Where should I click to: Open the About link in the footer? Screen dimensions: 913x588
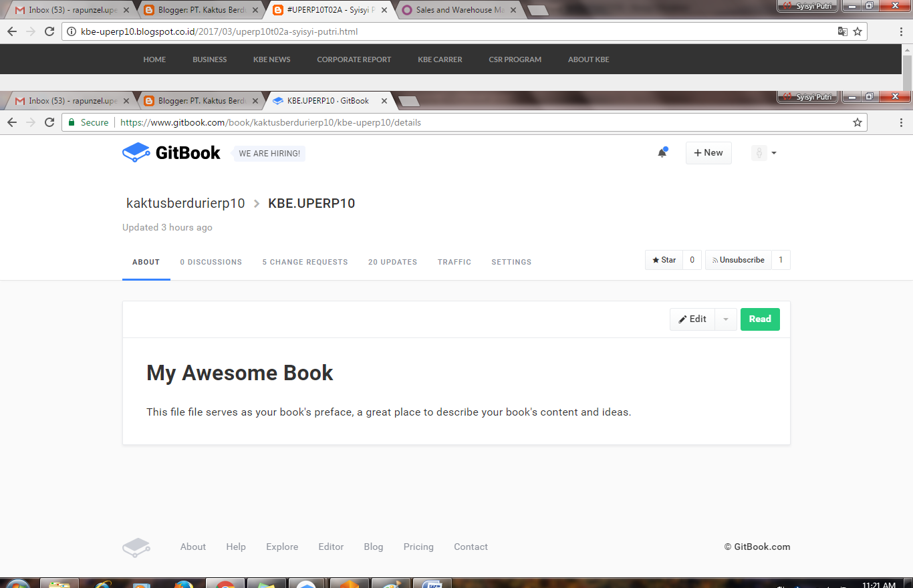point(193,547)
